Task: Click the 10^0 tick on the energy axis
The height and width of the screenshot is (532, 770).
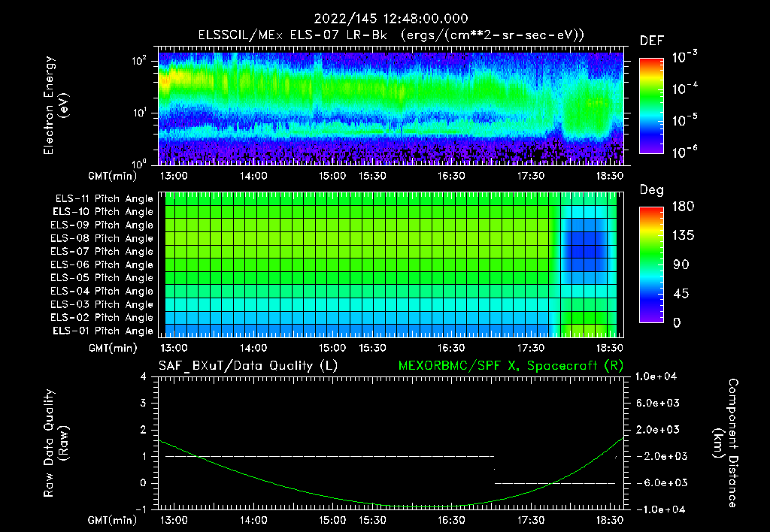Action: (x=139, y=163)
